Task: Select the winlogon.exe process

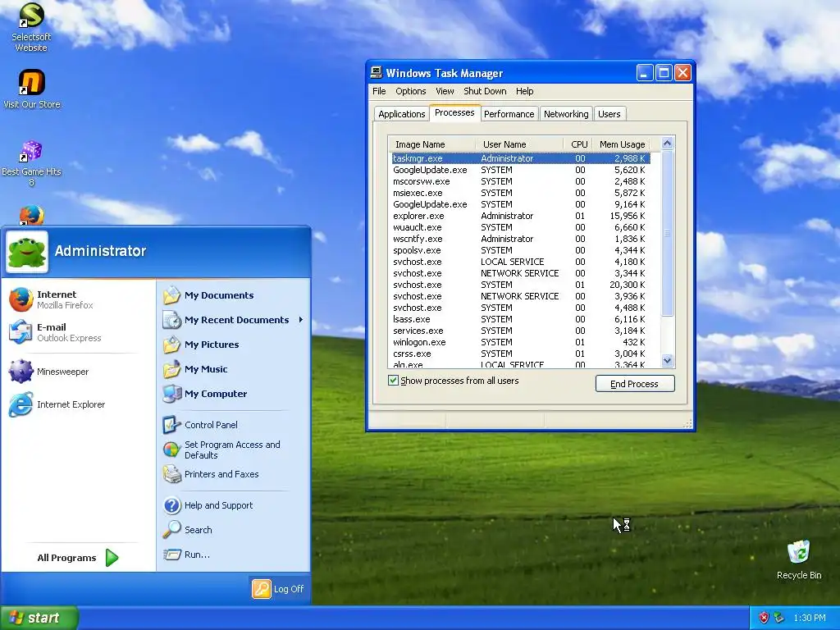Action: [521, 342]
